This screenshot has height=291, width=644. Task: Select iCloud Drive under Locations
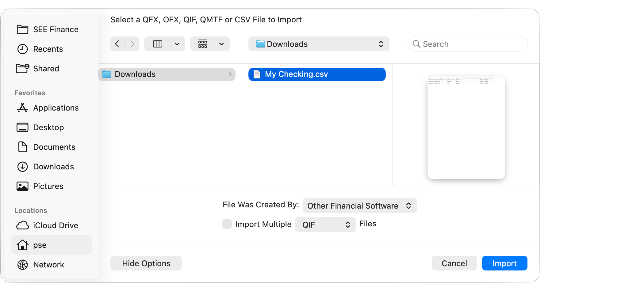pyautogui.click(x=56, y=225)
